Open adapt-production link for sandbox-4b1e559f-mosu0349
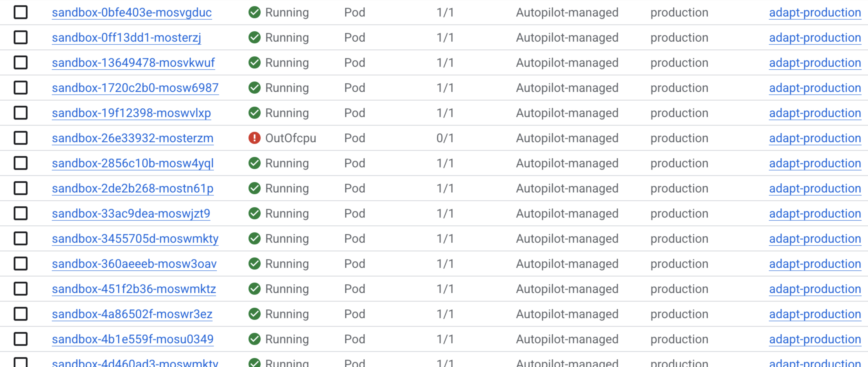Screen dimensions: 868x367 815,339
